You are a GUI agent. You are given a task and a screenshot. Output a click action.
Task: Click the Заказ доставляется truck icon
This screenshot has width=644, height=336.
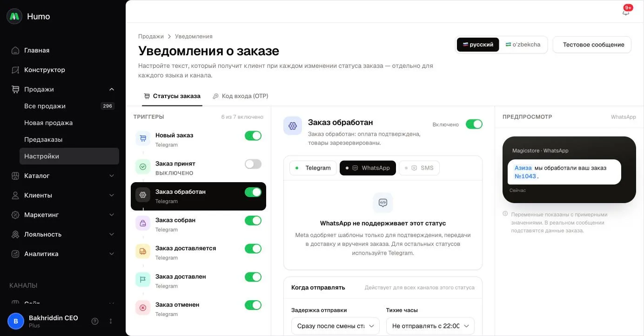click(143, 251)
